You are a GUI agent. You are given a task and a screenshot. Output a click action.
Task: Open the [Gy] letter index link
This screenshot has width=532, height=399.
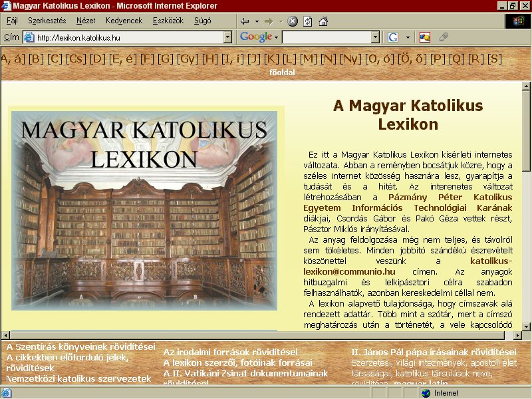(x=188, y=59)
